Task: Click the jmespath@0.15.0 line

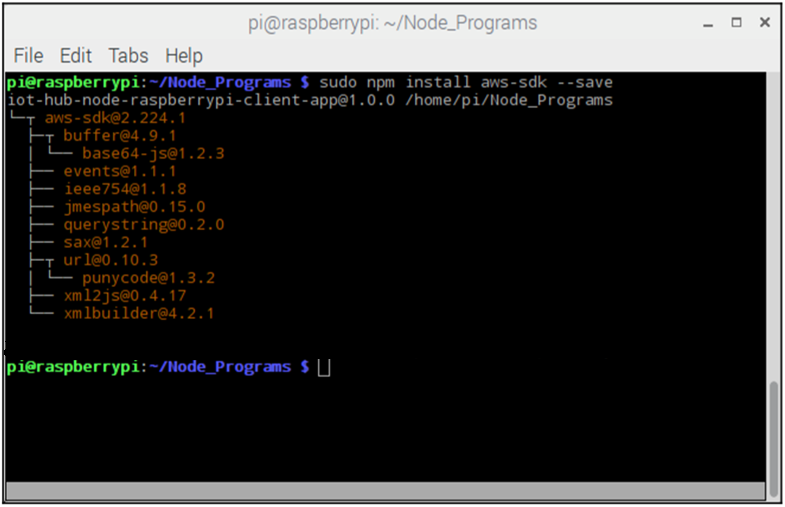Action: pos(134,207)
